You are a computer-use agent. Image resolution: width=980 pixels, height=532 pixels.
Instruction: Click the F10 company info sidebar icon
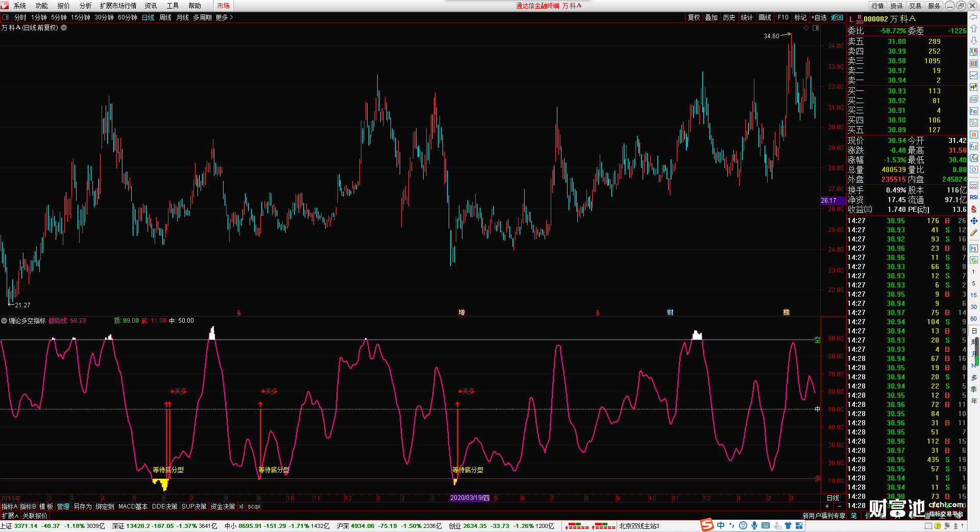[x=973, y=111]
